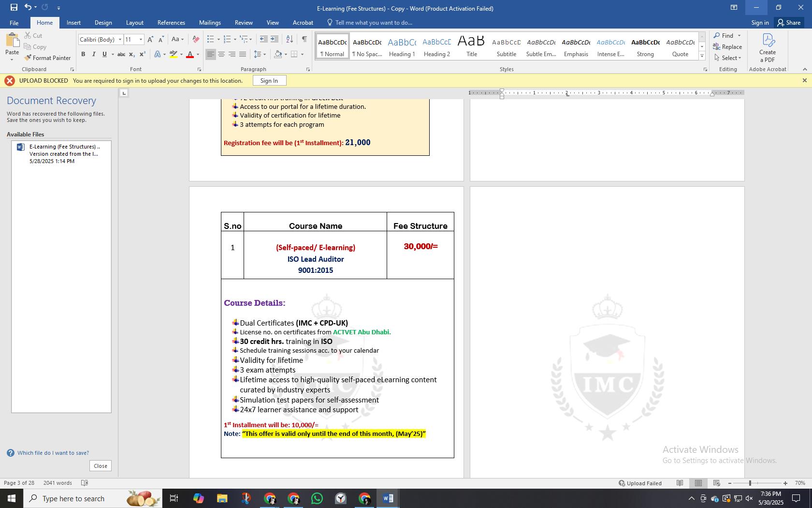Open the Review tab
Screen dimensions: 812x508
pyautogui.click(x=244, y=23)
